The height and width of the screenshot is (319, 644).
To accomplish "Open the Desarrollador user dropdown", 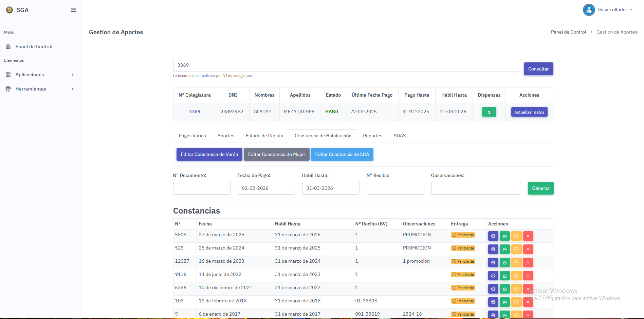I will (x=608, y=9).
